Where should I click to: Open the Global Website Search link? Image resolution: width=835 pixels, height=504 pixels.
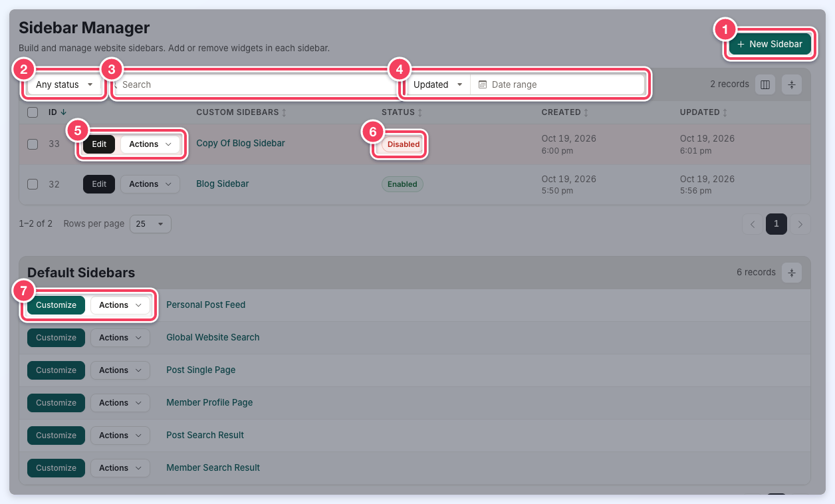pos(213,337)
